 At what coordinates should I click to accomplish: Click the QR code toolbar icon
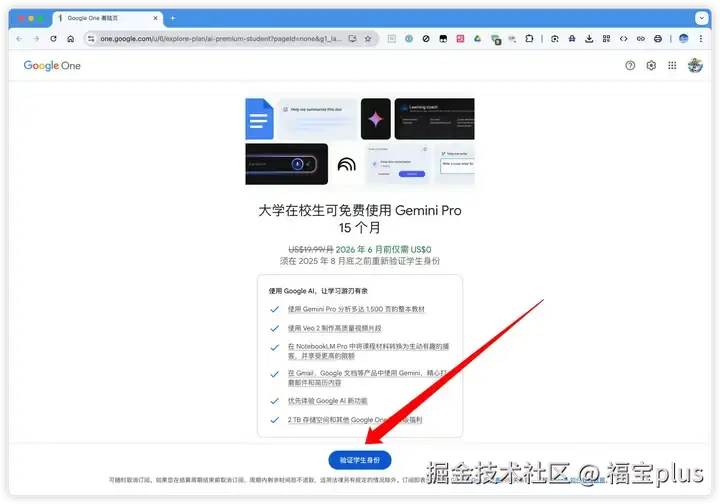(x=606, y=39)
